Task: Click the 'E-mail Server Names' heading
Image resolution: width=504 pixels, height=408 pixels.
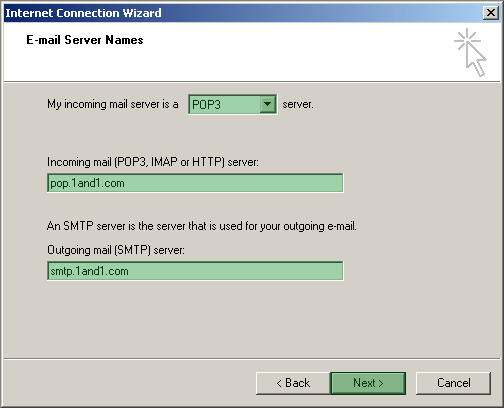Action: (x=85, y=40)
